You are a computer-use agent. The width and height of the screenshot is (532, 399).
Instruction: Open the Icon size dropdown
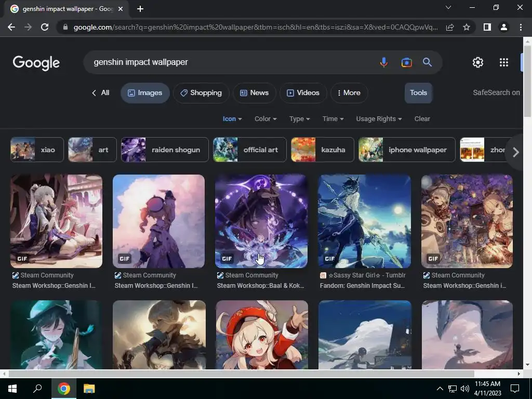(x=232, y=119)
